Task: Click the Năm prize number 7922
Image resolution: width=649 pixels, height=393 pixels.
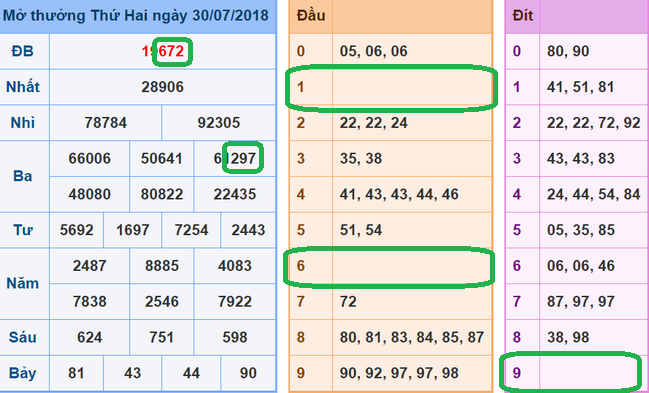Action: click(235, 301)
